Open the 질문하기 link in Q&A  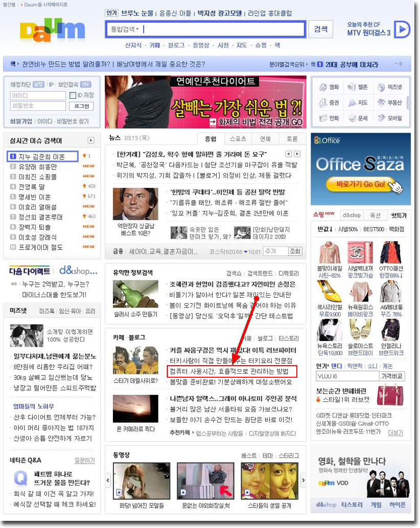(x=84, y=460)
